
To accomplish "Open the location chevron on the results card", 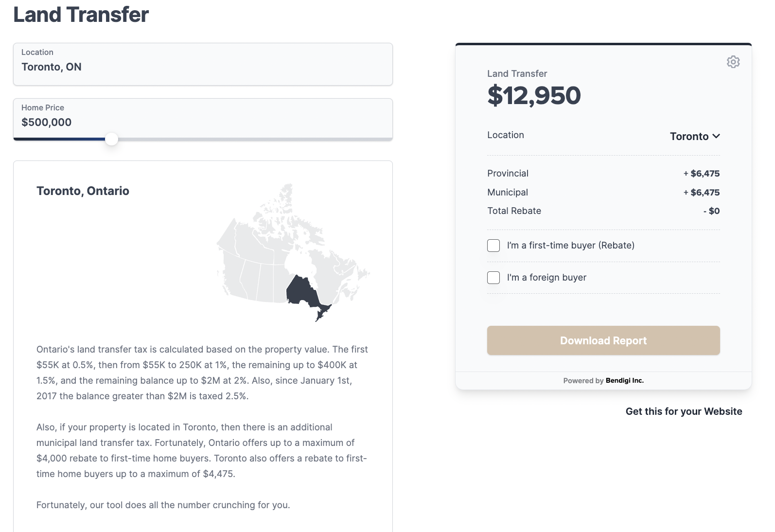I will [716, 136].
